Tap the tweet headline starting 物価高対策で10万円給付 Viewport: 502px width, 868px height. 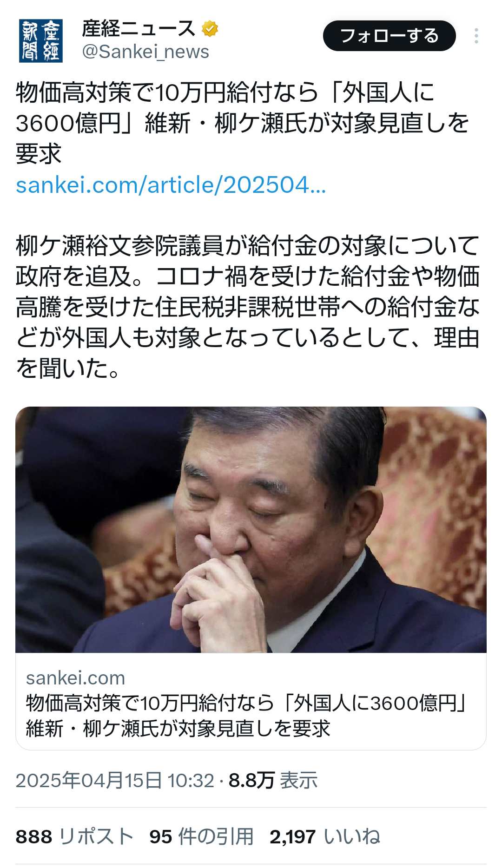click(x=243, y=123)
